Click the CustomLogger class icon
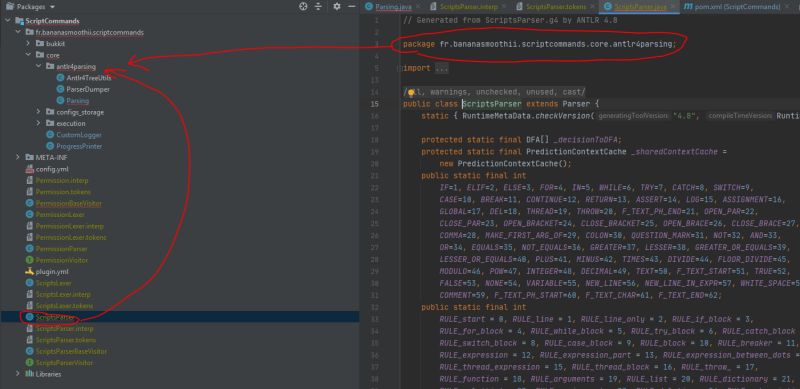The width and height of the screenshot is (800, 389). 50,135
